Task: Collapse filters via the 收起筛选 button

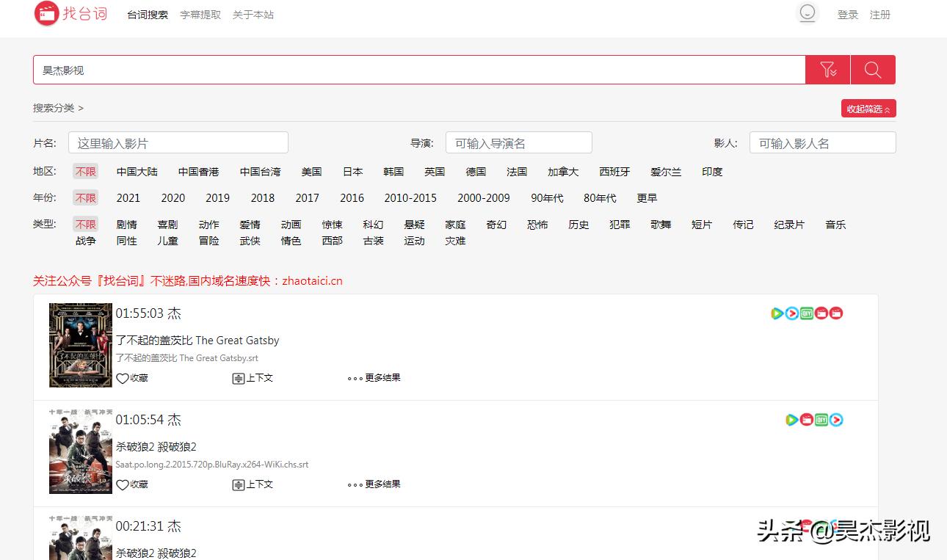Action: [868, 108]
